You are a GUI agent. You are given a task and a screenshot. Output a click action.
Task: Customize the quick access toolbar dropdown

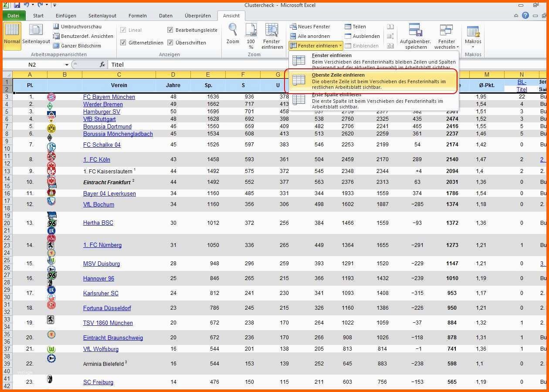54,5
